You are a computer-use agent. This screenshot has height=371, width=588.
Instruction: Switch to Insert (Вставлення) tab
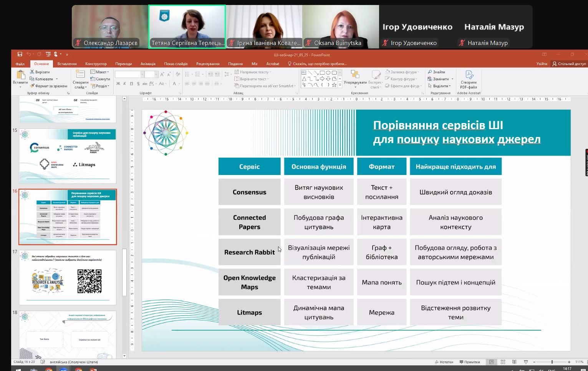click(x=67, y=64)
